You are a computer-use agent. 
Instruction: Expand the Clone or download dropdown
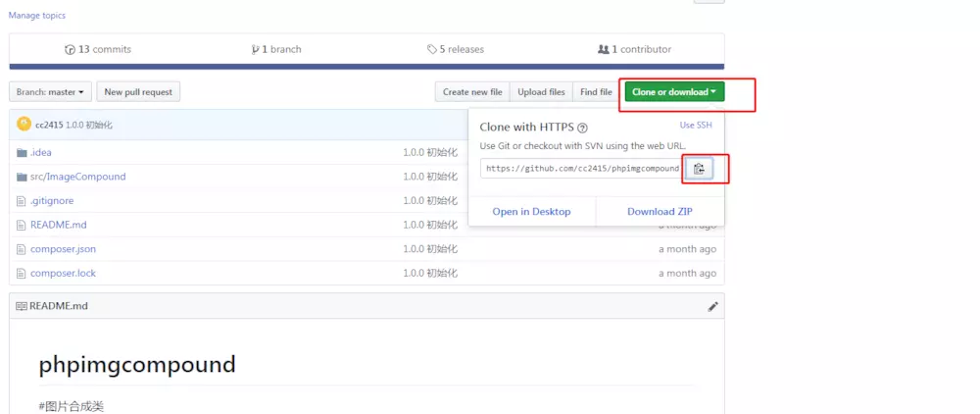(674, 92)
